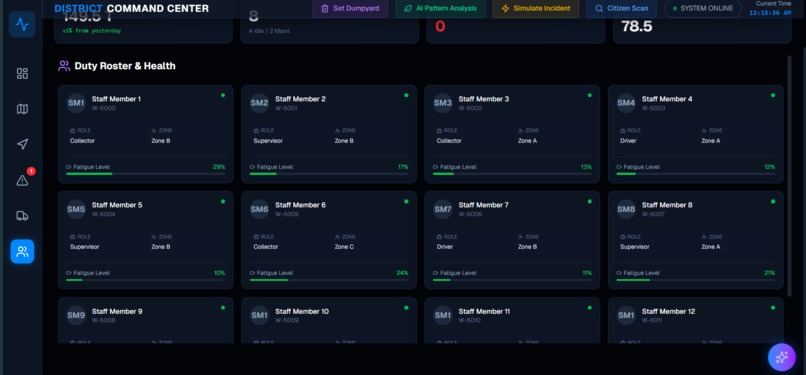Open the sparkle AI assistant floating button

[x=781, y=357]
